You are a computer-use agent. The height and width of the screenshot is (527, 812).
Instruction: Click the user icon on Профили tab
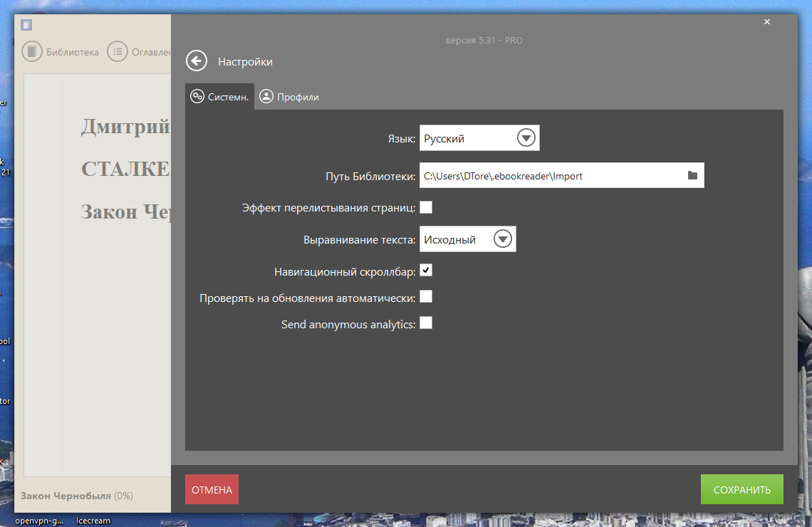tap(266, 96)
